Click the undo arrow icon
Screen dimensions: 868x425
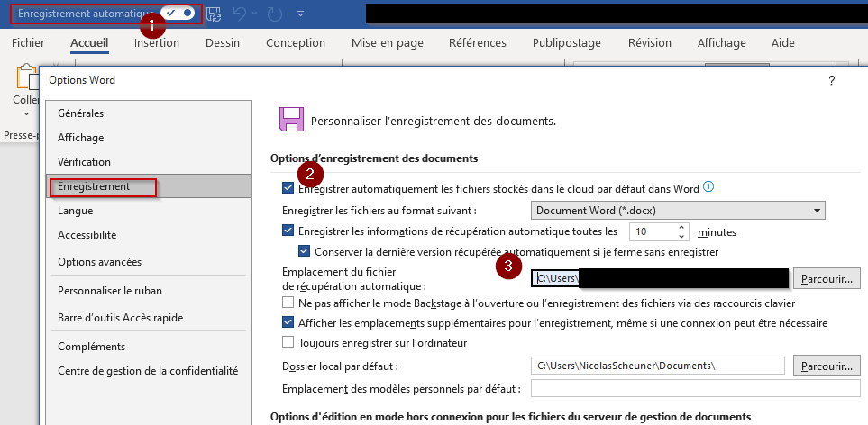click(x=241, y=14)
